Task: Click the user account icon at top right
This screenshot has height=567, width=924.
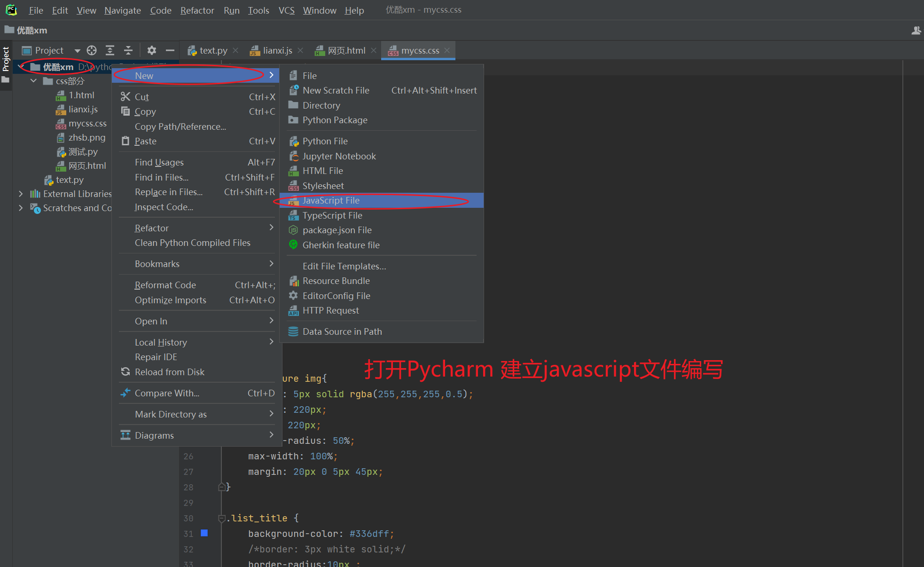Action: (916, 31)
